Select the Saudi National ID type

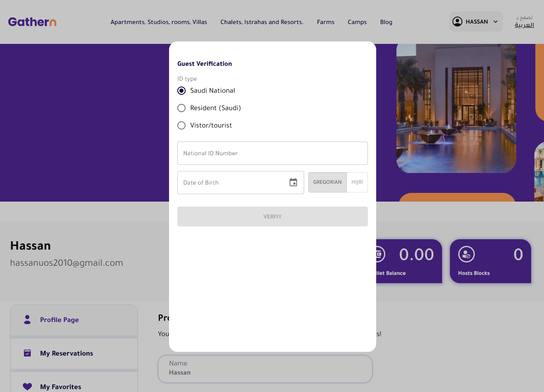coord(181,91)
